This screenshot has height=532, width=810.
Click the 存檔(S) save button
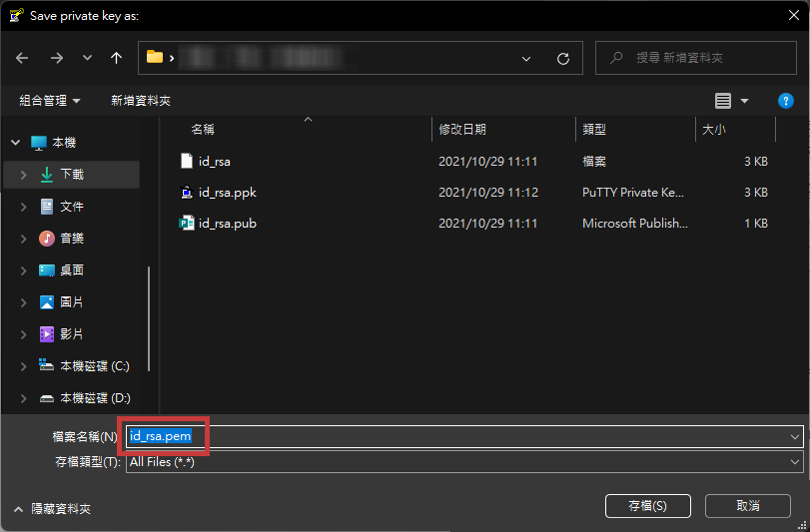point(647,506)
